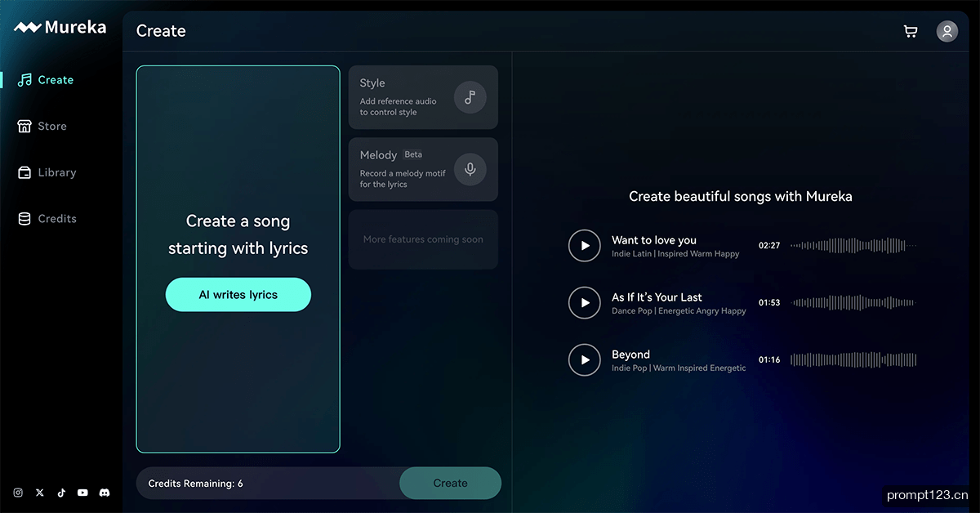The height and width of the screenshot is (513, 980).
Task: Click the Beyond song title
Action: tap(630, 355)
